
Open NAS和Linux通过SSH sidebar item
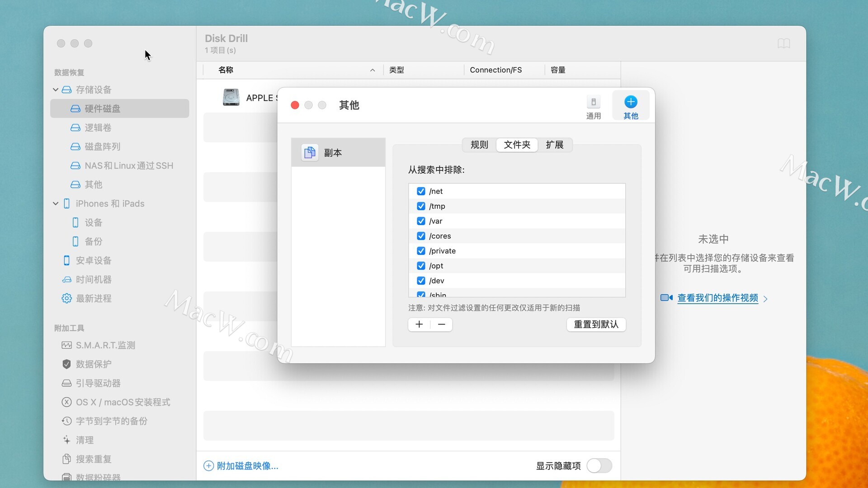(119, 165)
